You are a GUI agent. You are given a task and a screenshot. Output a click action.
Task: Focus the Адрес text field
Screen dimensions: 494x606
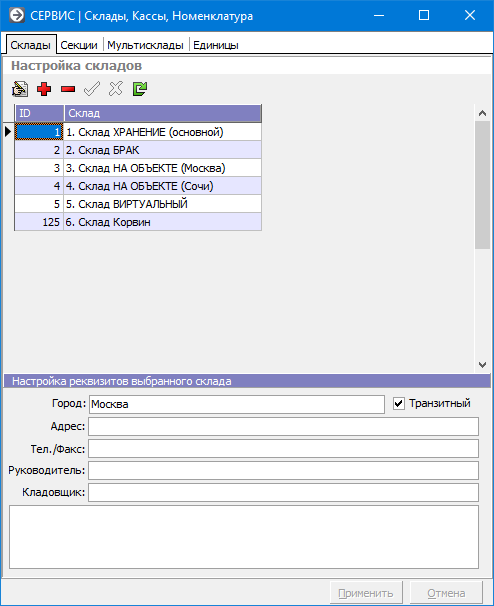click(283, 427)
